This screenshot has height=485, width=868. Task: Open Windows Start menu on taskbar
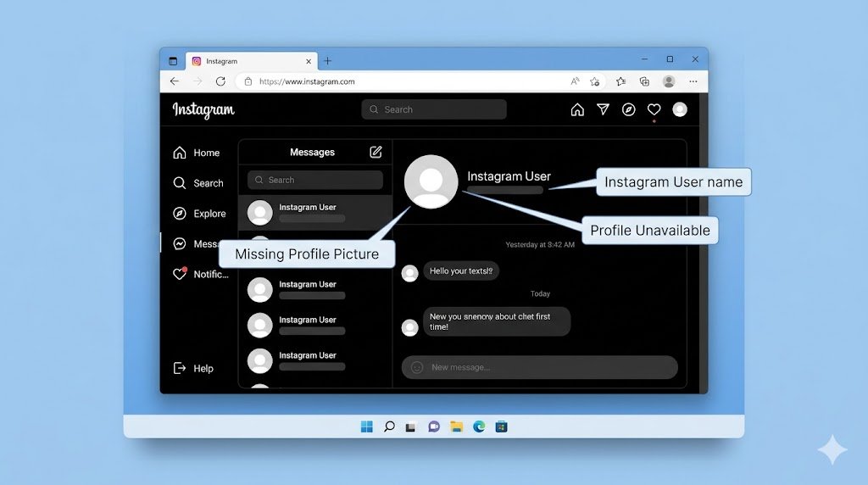click(x=366, y=426)
